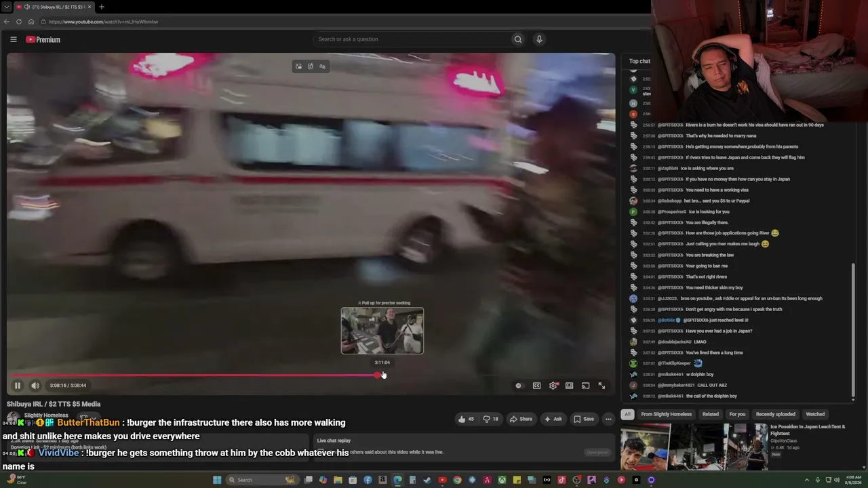Select the Related chip
Screen dimensions: 868x488
(x=711, y=414)
